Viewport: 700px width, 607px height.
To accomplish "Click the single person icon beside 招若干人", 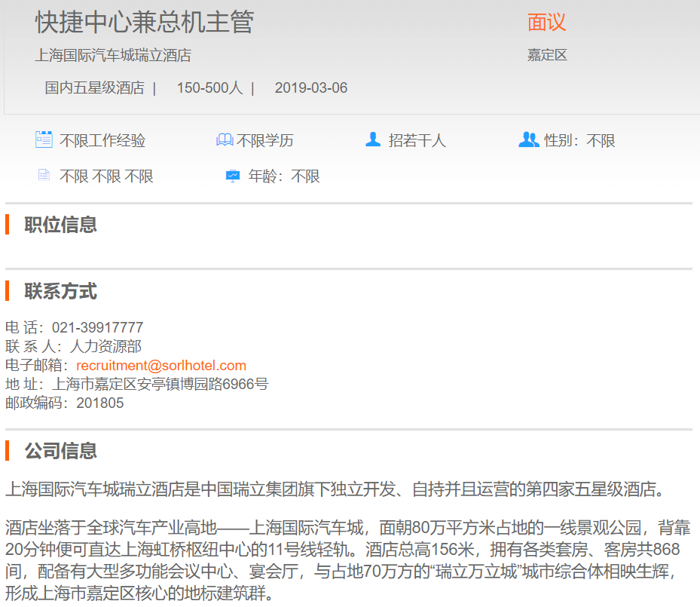I will tap(372, 139).
